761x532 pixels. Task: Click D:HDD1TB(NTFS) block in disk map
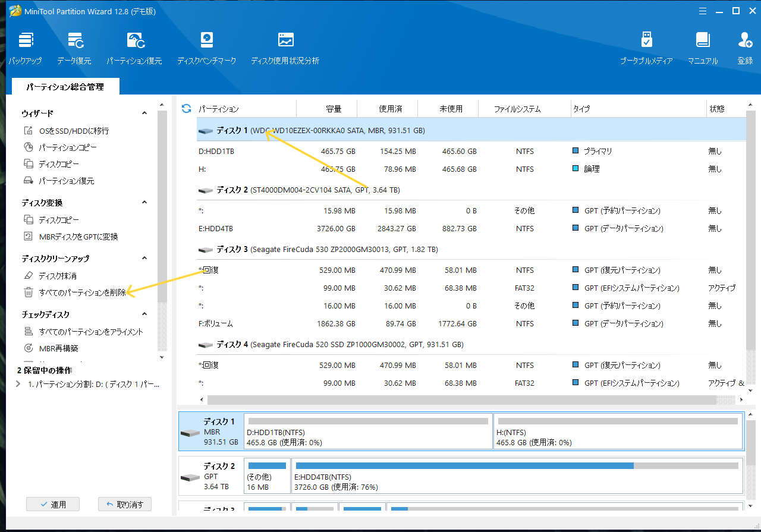(368, 432)
